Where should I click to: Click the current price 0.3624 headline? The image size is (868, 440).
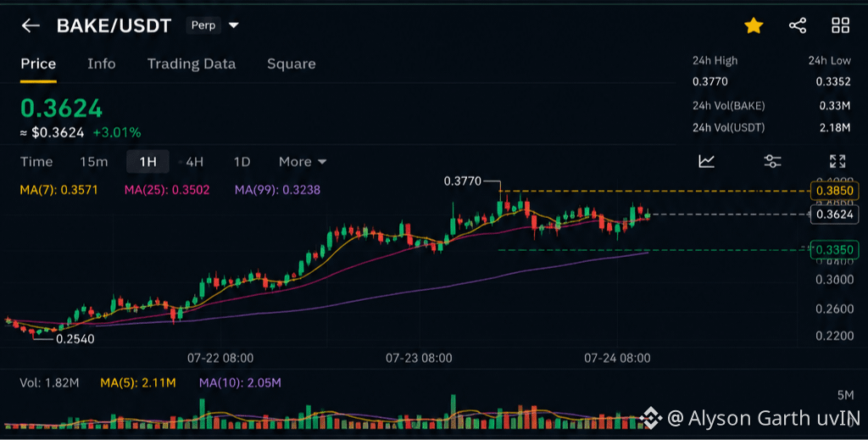point(61,109)
